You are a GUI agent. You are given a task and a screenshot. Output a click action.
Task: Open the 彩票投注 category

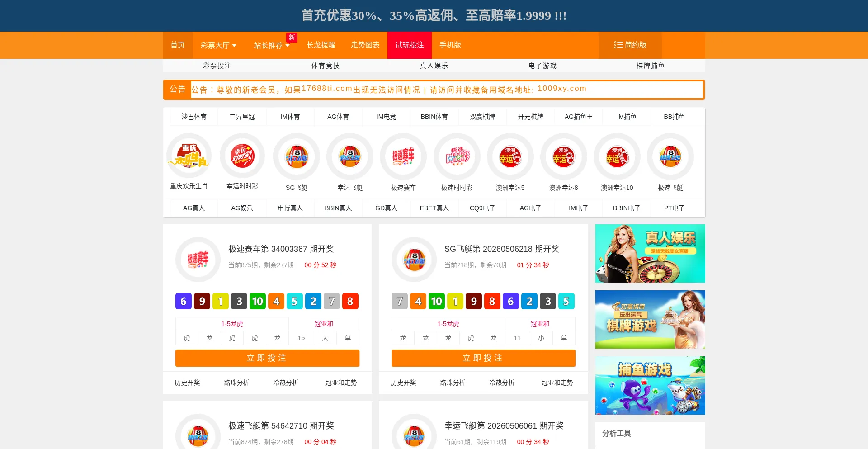(x=217, y=66)
